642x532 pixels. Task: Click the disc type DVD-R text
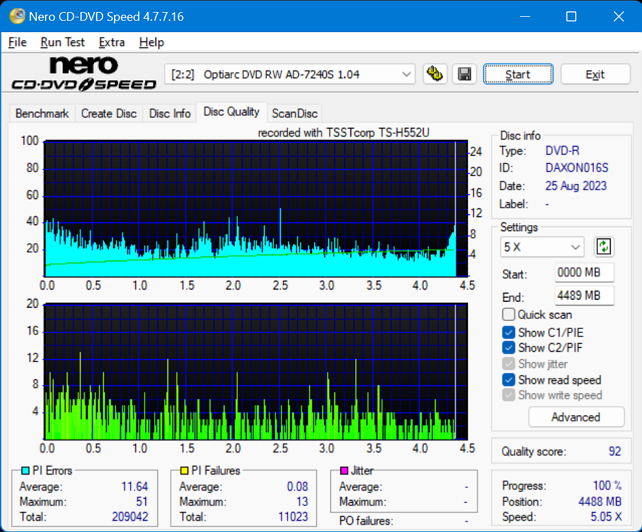tap(562, 151)
